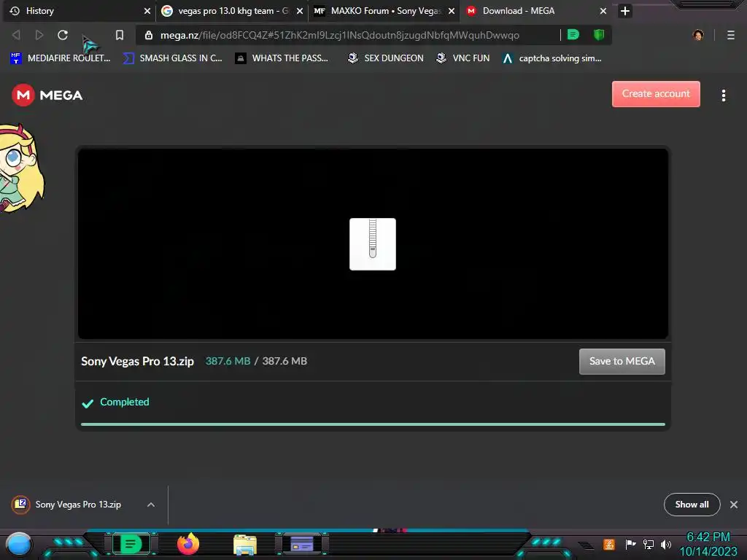Image resolution: width=747 pixels, height=560 pixels.
Task: Click volume speaker tray icon
Action: (x=665, y=544)
